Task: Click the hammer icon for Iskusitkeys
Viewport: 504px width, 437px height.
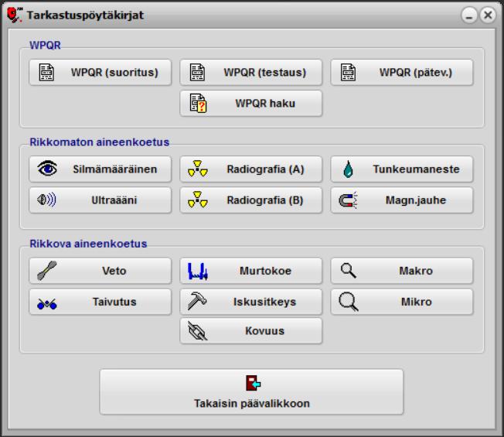Action: point(197,302)
